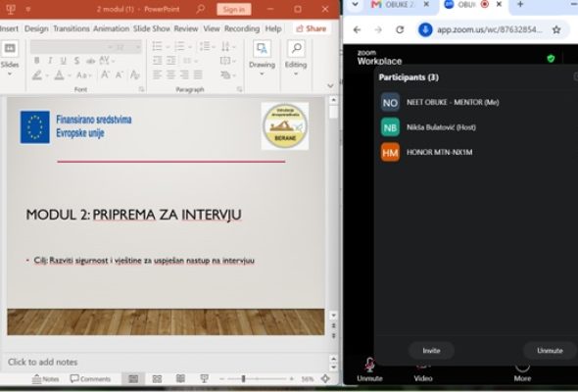Switch to Slide Show ribbon tab
This screenshot has width=578, height=392.
pyautogui.click(x=152, y=28)
